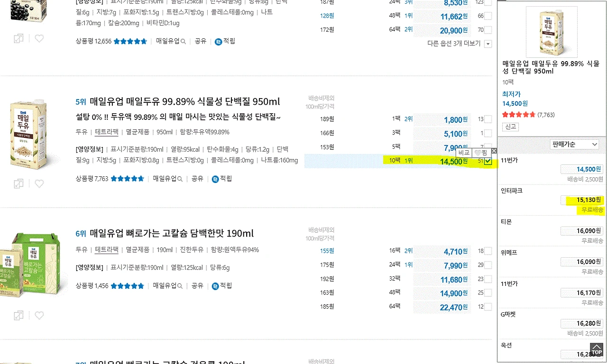607x364 pixels.
Task: Click the 상품평 7,763 review count
Action: (x=92, y=179)
